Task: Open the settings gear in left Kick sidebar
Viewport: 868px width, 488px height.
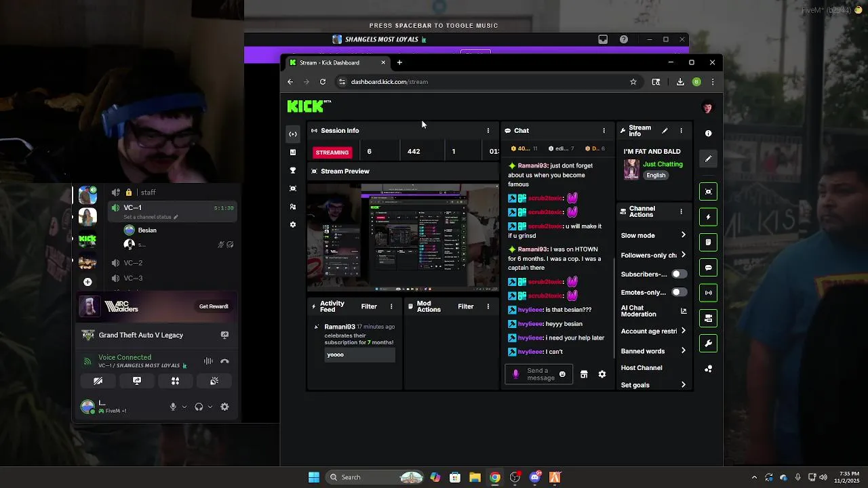Action: coord(293,224)
